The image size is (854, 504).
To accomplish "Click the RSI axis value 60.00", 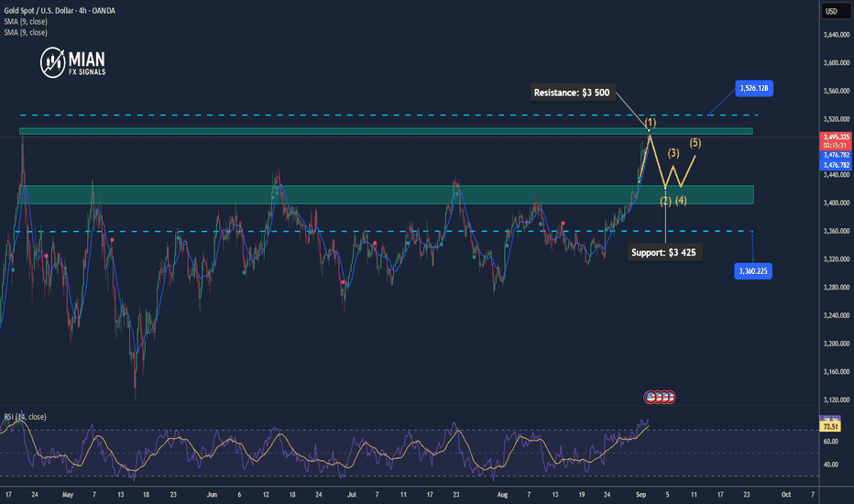I will click(x=830, y=442).
